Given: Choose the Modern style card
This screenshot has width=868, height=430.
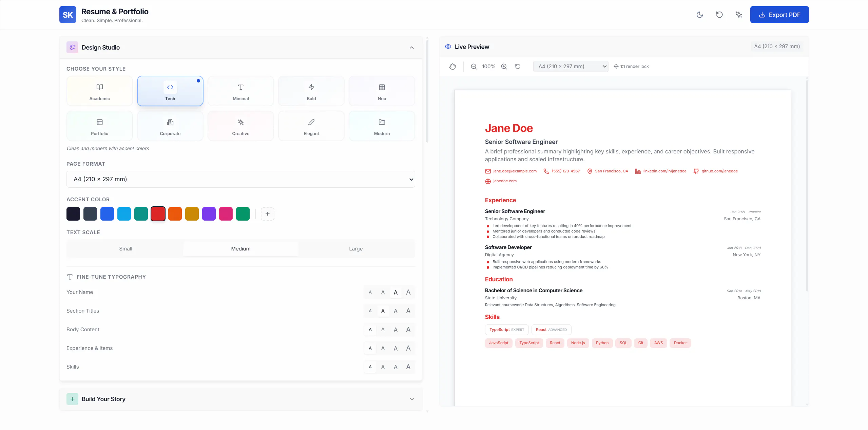Looking at the screenshot, I should click(382, 126).
